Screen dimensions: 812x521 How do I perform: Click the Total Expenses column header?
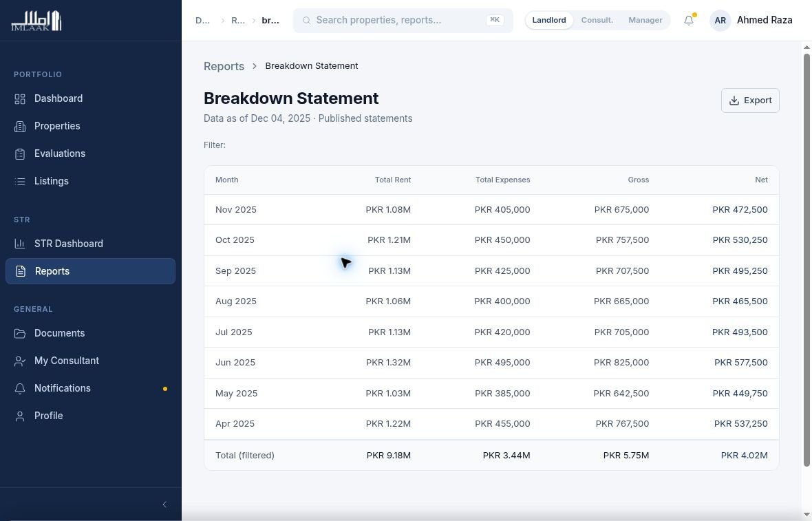point(502,180)
